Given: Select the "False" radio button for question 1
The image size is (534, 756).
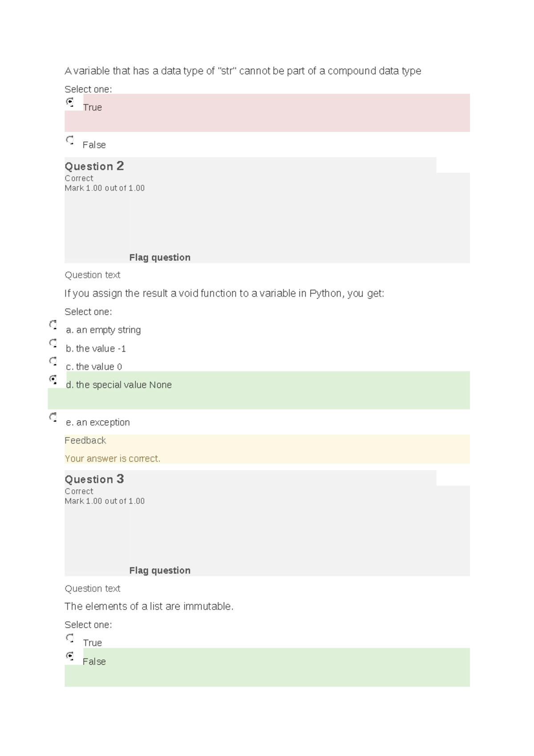Looking at the screenshot, I should (70, 141).
